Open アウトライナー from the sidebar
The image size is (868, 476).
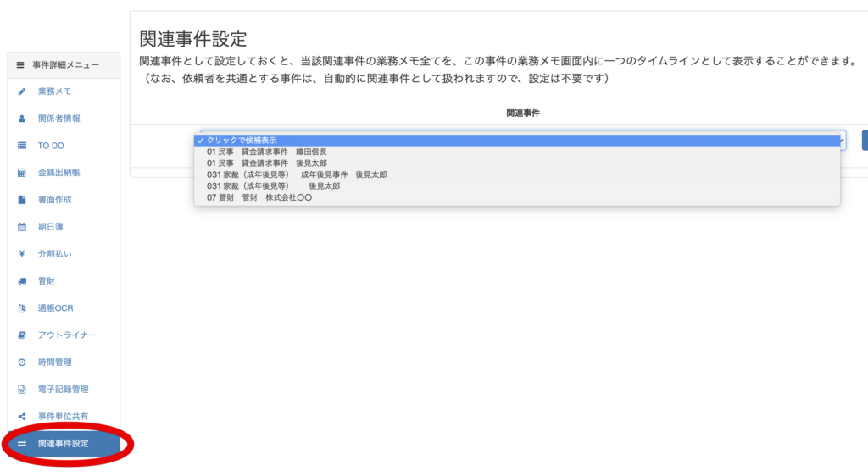click(x=67, y=335)
